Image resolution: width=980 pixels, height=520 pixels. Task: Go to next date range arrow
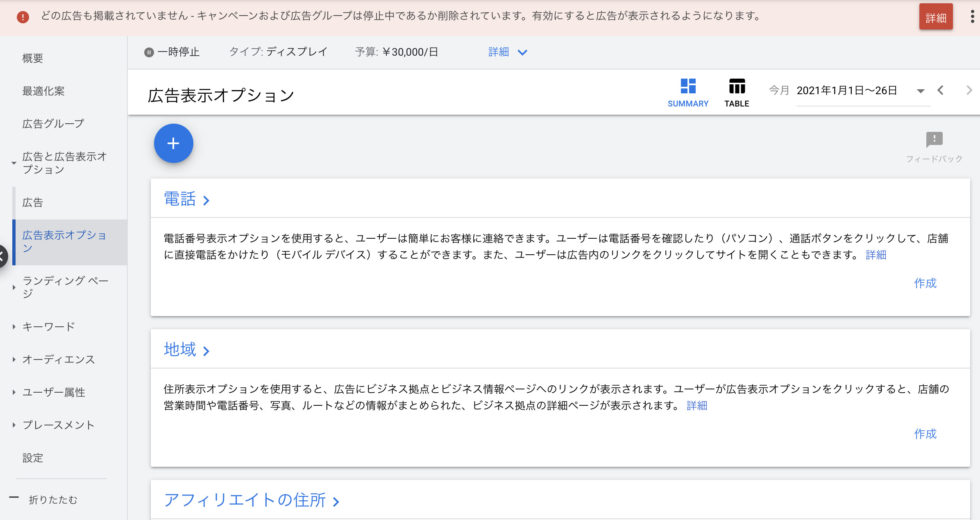pos(969,90)
